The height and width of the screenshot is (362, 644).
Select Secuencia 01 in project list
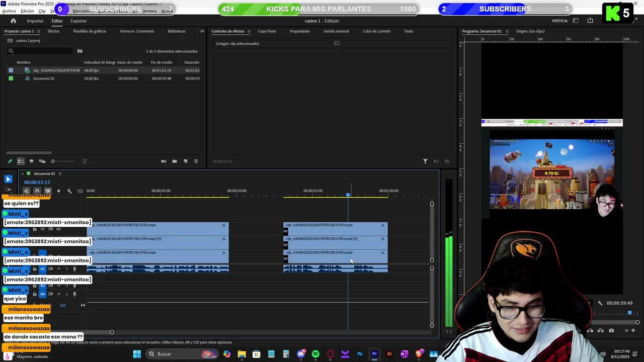click(44, 78)
